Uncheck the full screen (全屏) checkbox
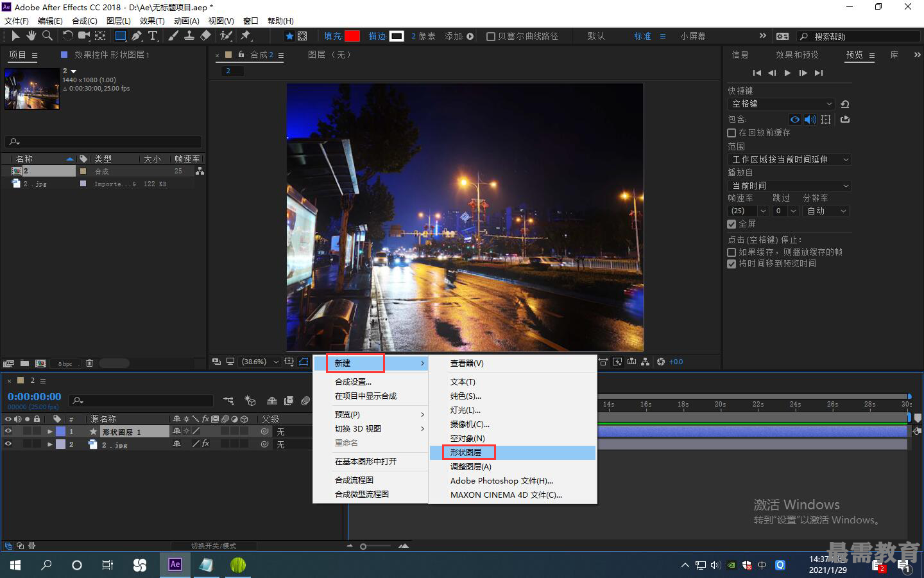The height and width of the screenshot is (578, 924). [x=732, y=224]
